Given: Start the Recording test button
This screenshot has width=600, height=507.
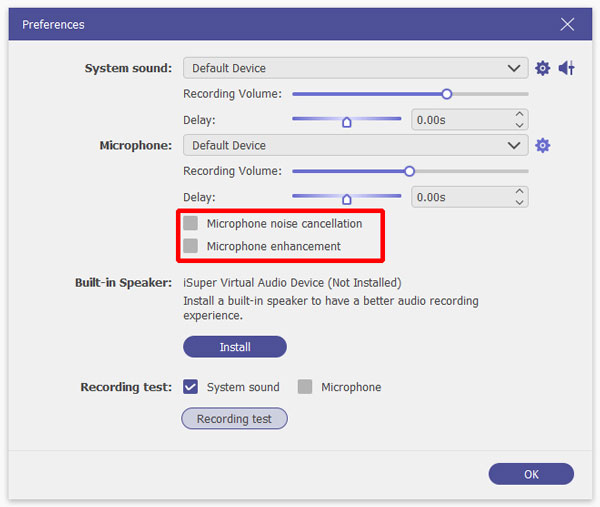Looking at the screenshot, I should (x=234, y=419).
